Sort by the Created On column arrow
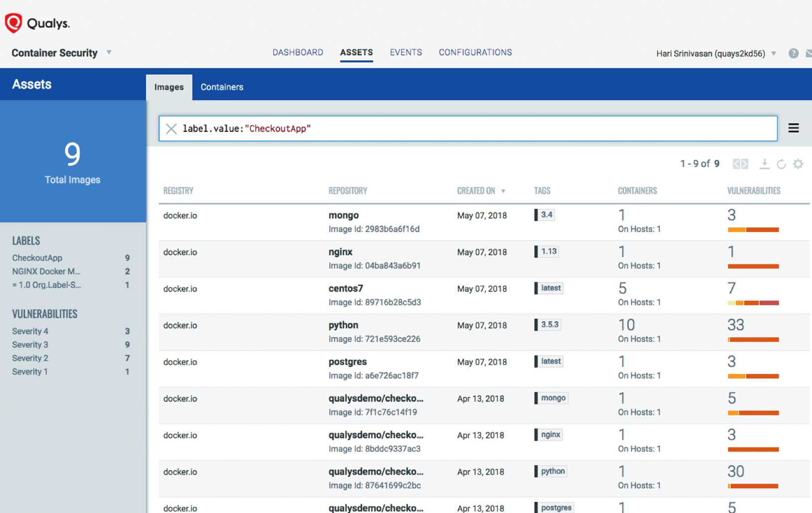Screen dimensions: 812x513 tap(503, 191)
